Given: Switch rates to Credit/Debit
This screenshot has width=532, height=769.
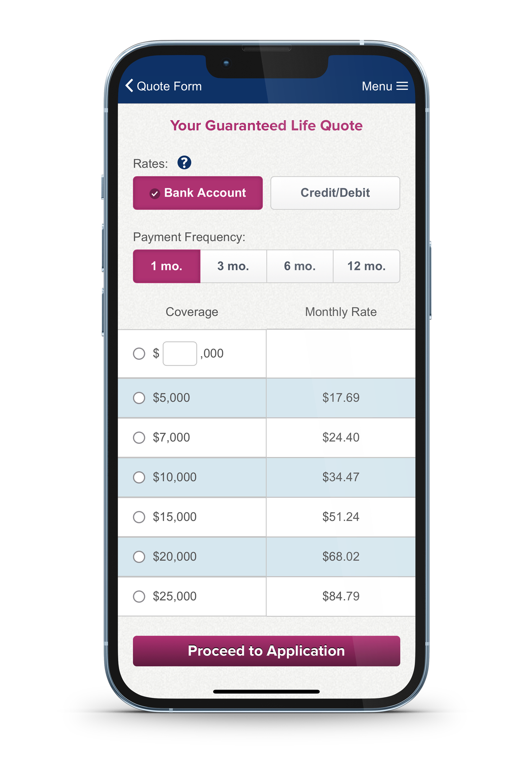Looking at the screenshot, I should 335,193.
